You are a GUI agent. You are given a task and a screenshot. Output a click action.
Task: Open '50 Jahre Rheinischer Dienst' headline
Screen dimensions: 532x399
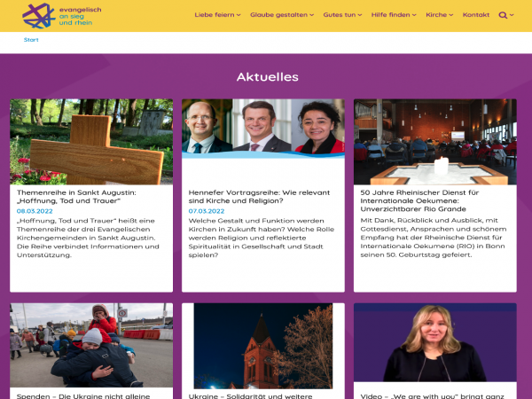[x=419, y=201]
